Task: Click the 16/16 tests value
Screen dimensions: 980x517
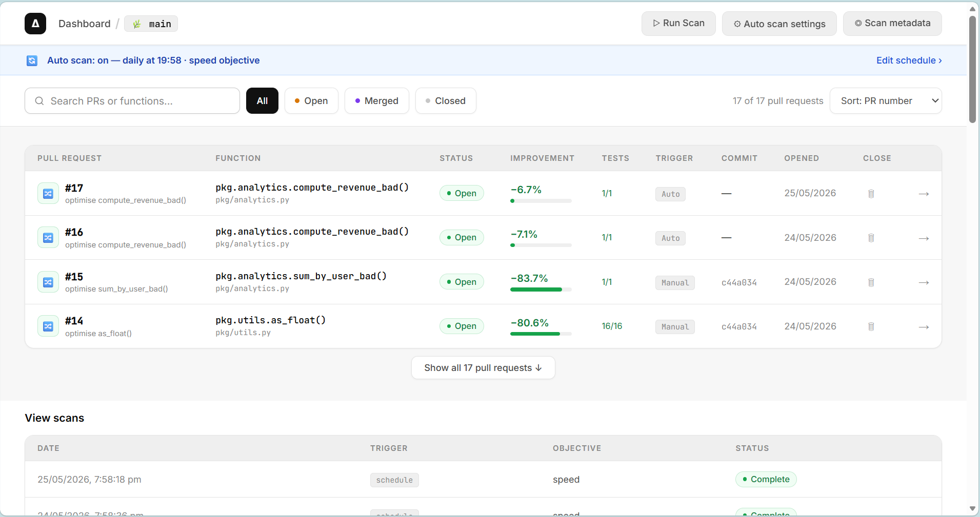Action: coord(612,326)
